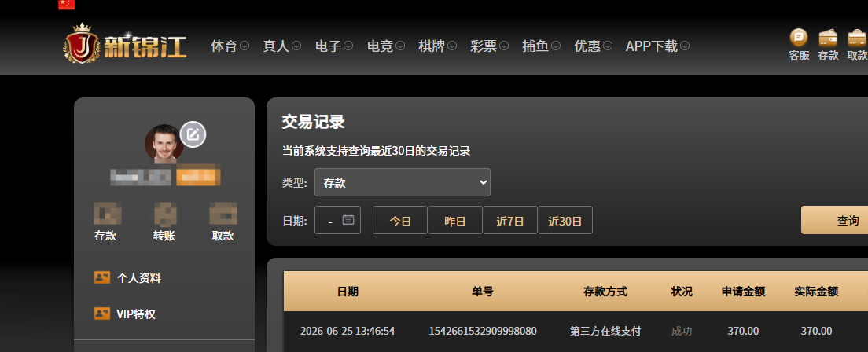The width and height of the screenshot is (868, 352).
Task: Open the 类型 dropdown showing 存款
Action: point(403,182)
